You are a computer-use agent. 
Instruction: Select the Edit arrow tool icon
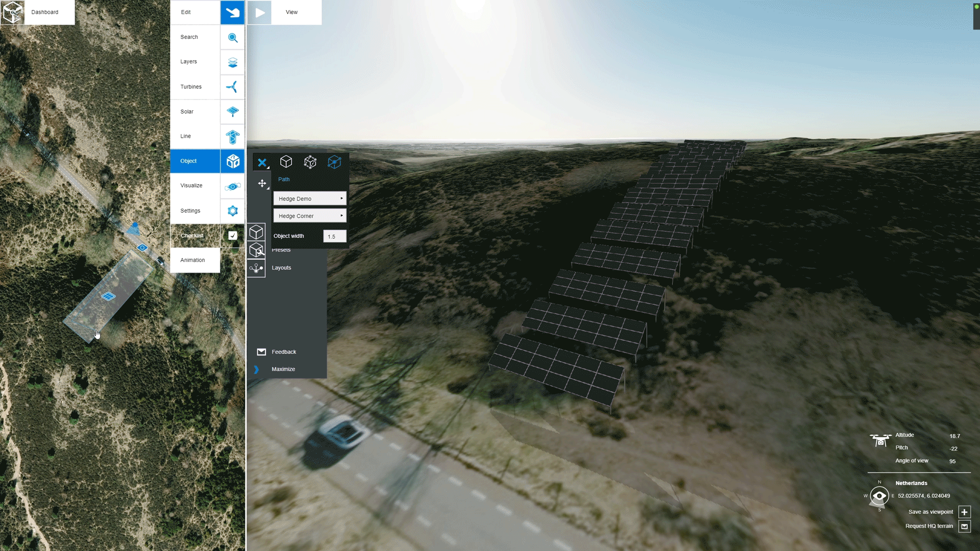click(232, 12)
